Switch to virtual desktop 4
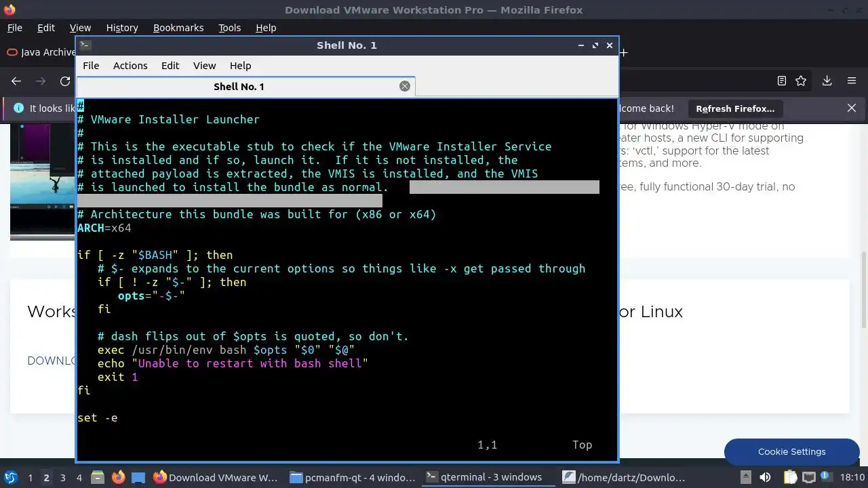This screenshot has width=868, height=488. pyautogui.click(x=79, y=478)
